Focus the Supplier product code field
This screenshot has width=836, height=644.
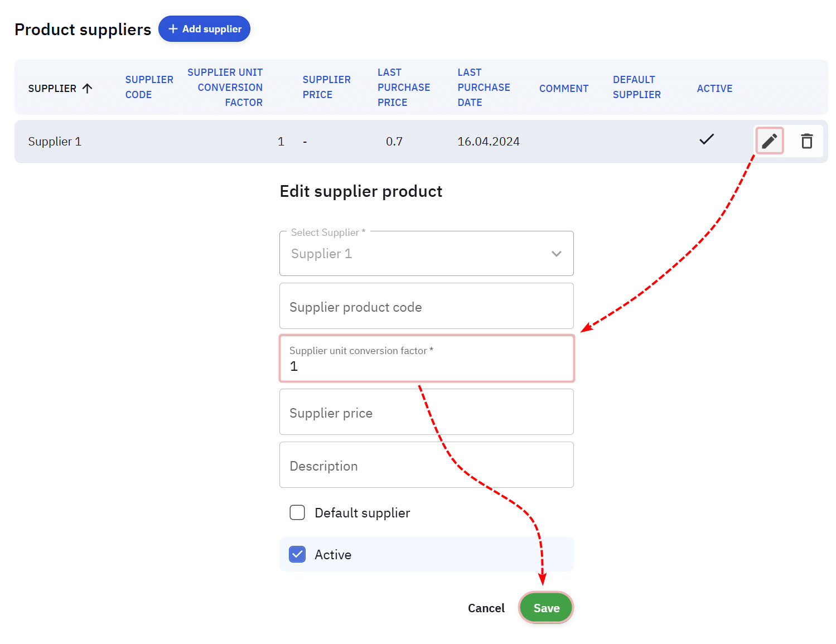[426, 306]
